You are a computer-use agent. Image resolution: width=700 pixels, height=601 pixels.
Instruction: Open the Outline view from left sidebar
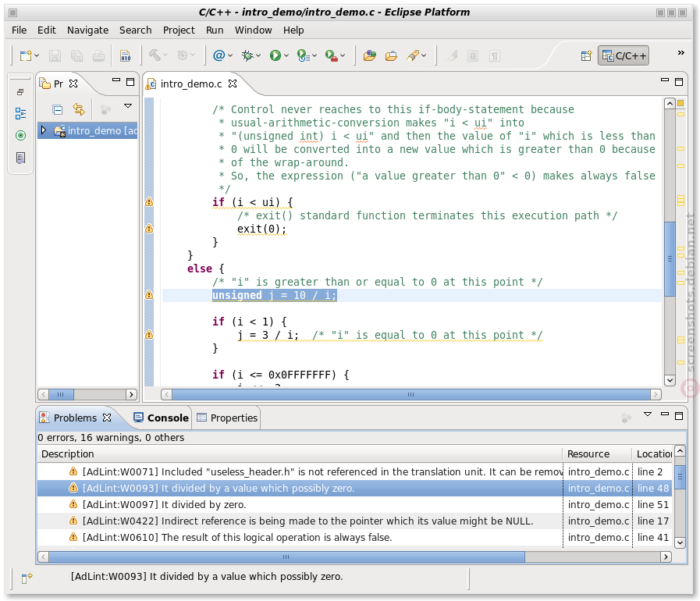pos(20,113)
